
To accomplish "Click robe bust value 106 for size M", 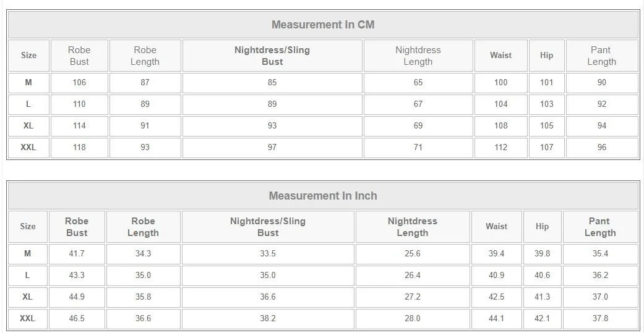I will click(79, 82).
